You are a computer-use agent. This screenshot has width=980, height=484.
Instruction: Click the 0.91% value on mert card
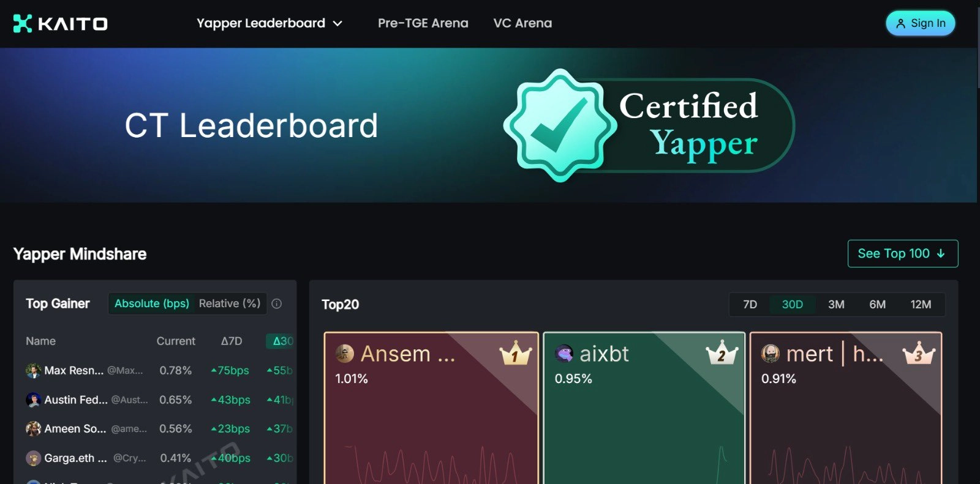click(x=778, y=379)
